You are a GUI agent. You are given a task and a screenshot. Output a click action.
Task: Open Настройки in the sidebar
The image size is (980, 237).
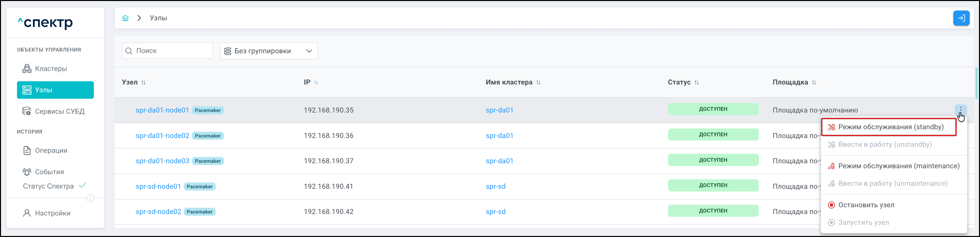pos(52,213)
